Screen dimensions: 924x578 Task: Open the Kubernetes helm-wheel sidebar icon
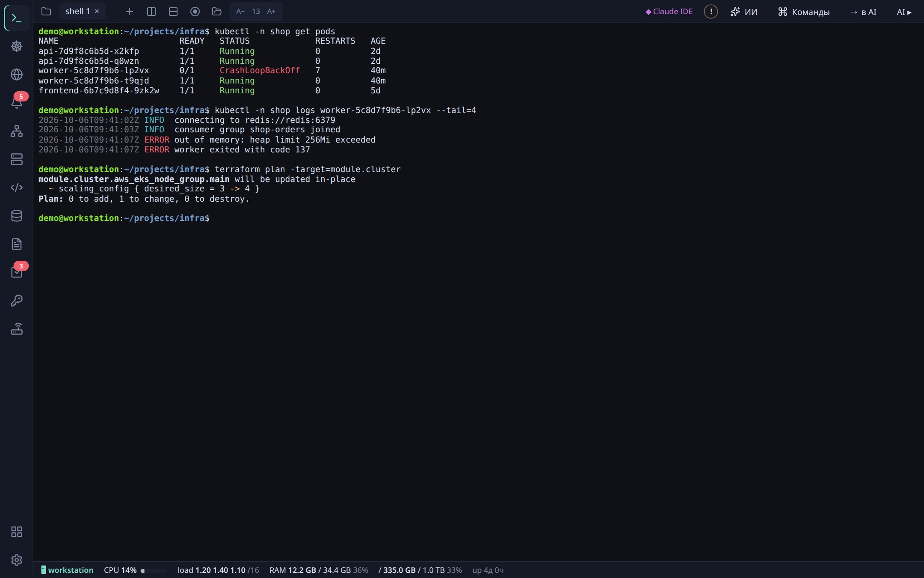pos(17,46)
